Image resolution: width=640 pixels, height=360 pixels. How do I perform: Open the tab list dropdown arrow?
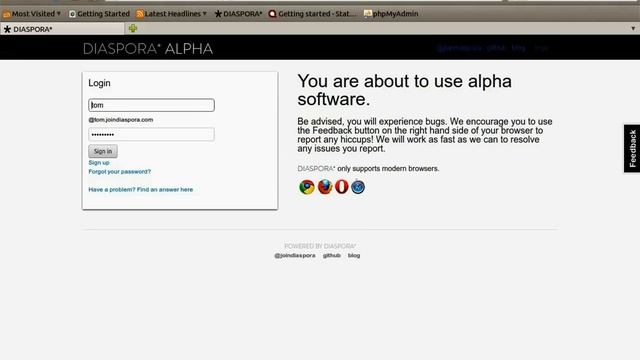point(633,29)
